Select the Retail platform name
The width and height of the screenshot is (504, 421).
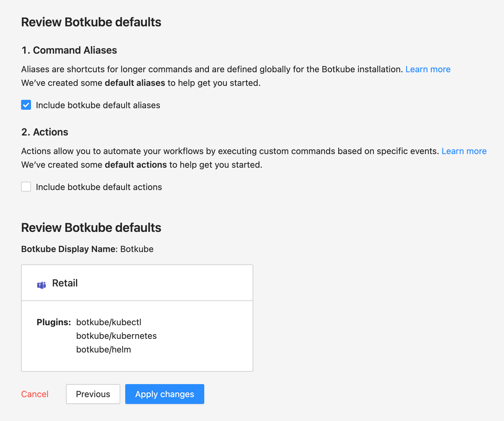65,283
